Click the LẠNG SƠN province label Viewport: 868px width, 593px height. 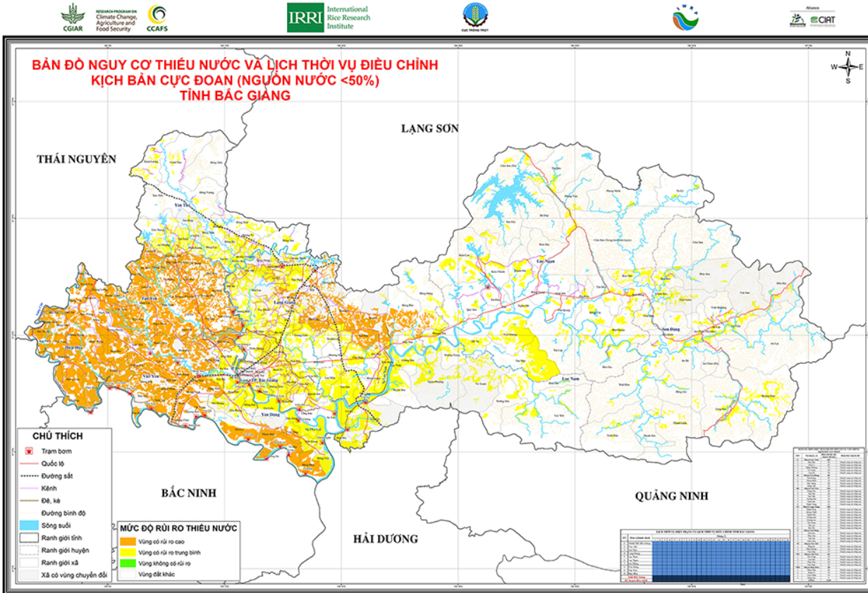coord(429,128)
